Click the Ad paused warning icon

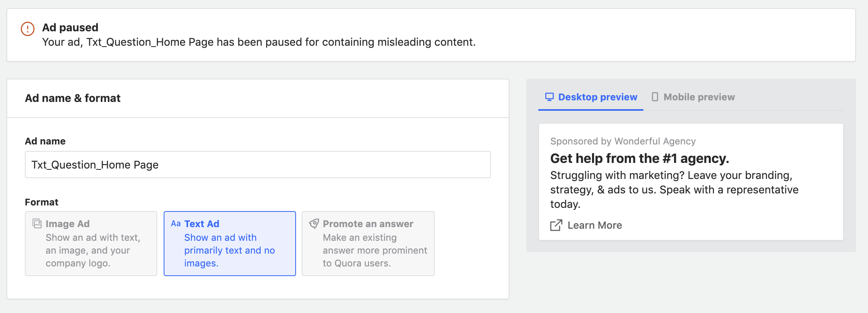coord(28,29)
